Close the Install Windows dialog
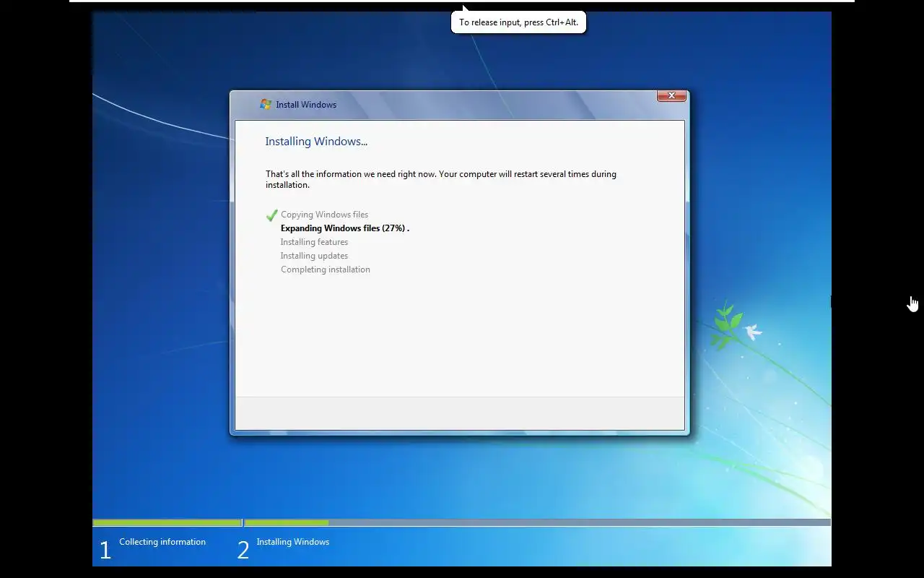Screen dimensions: 924x578 click(671, 95)
